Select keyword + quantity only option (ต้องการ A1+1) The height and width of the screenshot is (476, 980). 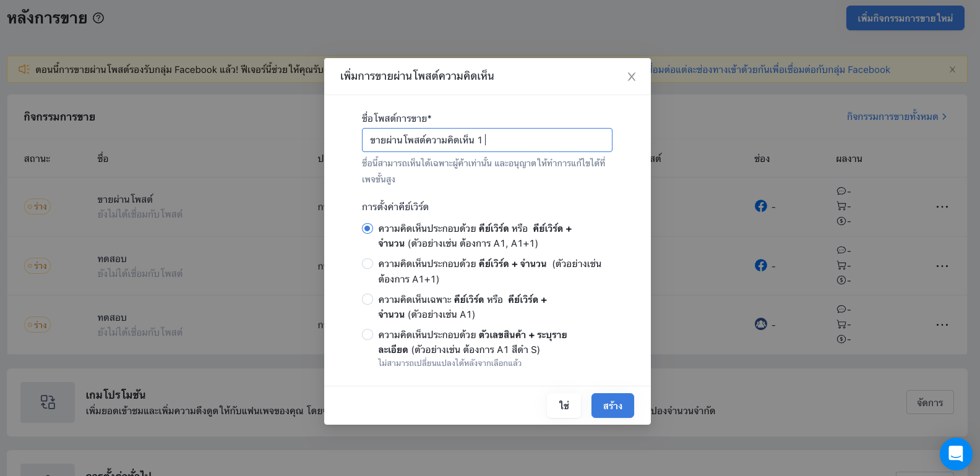click(367, 264)
